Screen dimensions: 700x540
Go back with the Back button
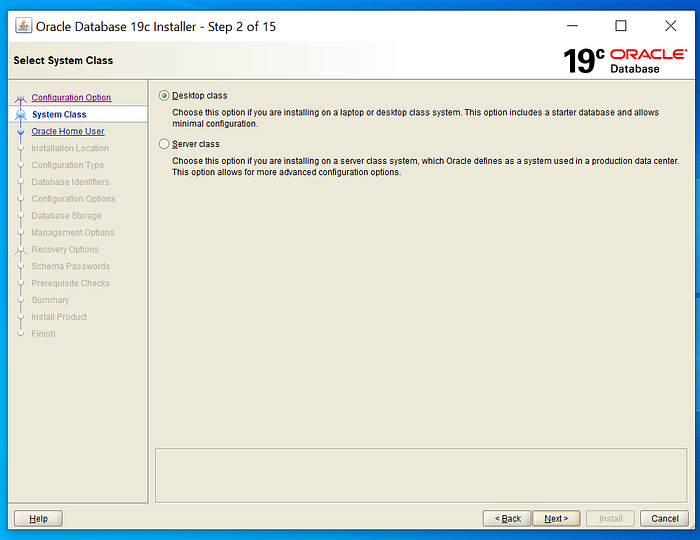pos(507,519)
